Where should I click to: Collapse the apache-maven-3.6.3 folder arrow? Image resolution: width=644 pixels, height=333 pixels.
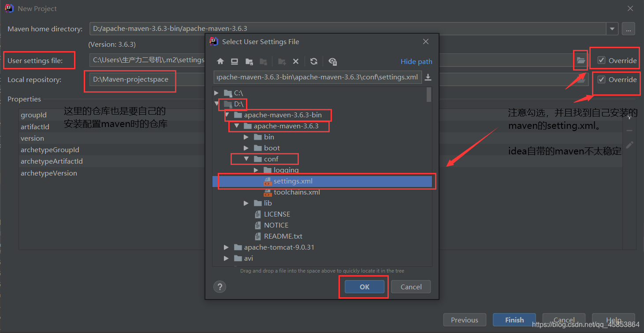click(x=237, y=126)
